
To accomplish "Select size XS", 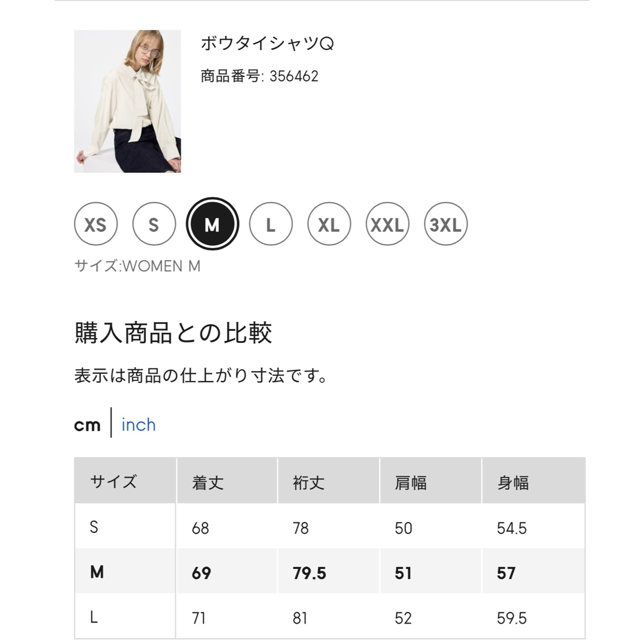I will (95, 224).
